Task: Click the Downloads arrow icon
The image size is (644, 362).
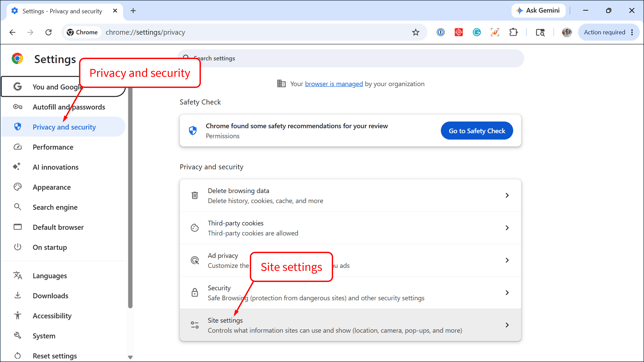Action: (17, 295)
